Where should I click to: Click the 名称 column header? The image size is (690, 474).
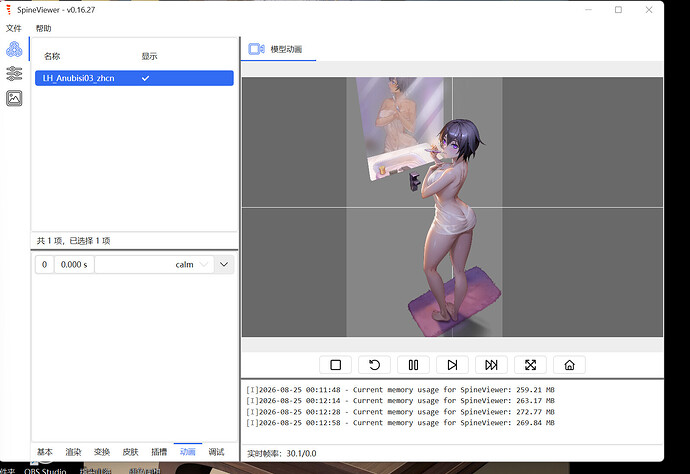click(52, 56)
